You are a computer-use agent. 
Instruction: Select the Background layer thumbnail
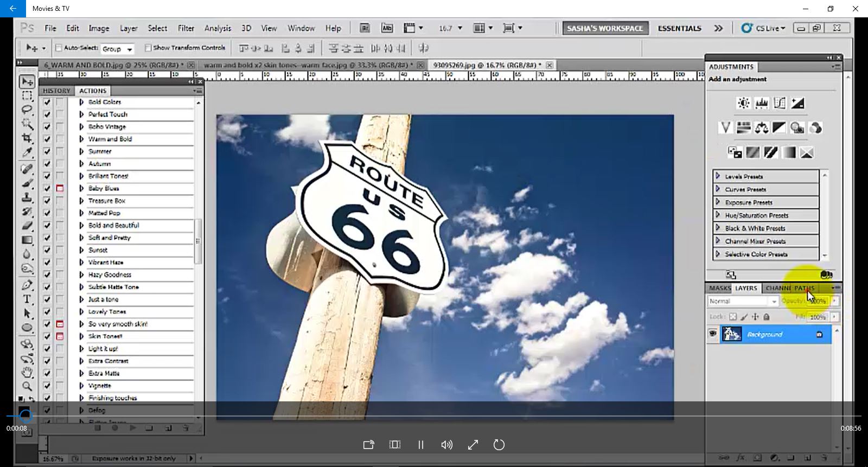click(732, 334)
